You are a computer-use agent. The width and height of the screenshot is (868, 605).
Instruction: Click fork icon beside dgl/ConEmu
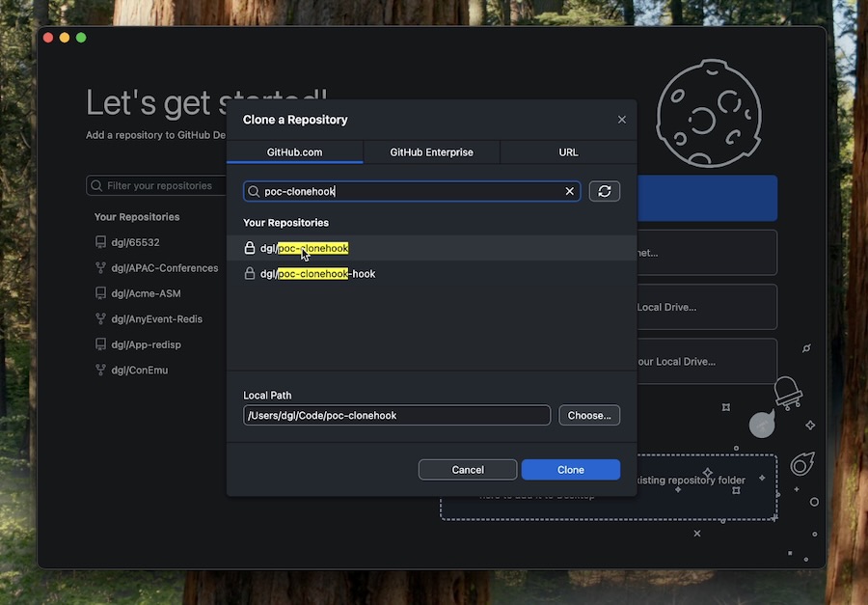[x=100, y=370]
